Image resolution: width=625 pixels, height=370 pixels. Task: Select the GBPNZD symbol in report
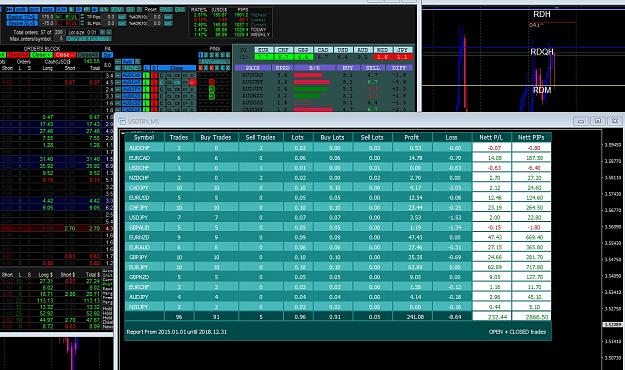[x=138, y=277]
